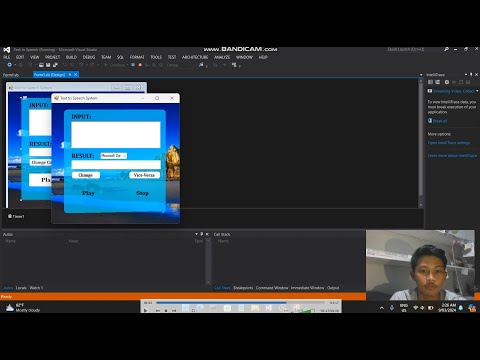This screenshot has height=360, width=480.
Task: Open the HELP menu
Action: tap(263, 57)
